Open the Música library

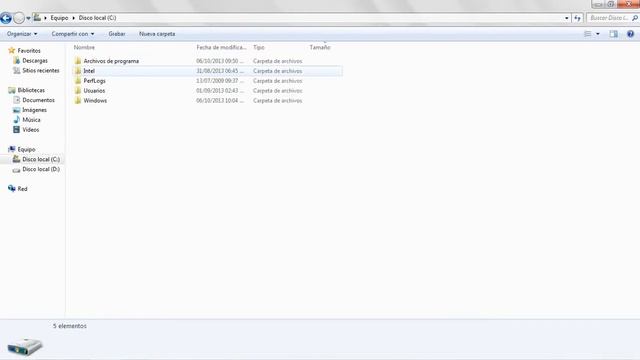click(x=31, y=120)
